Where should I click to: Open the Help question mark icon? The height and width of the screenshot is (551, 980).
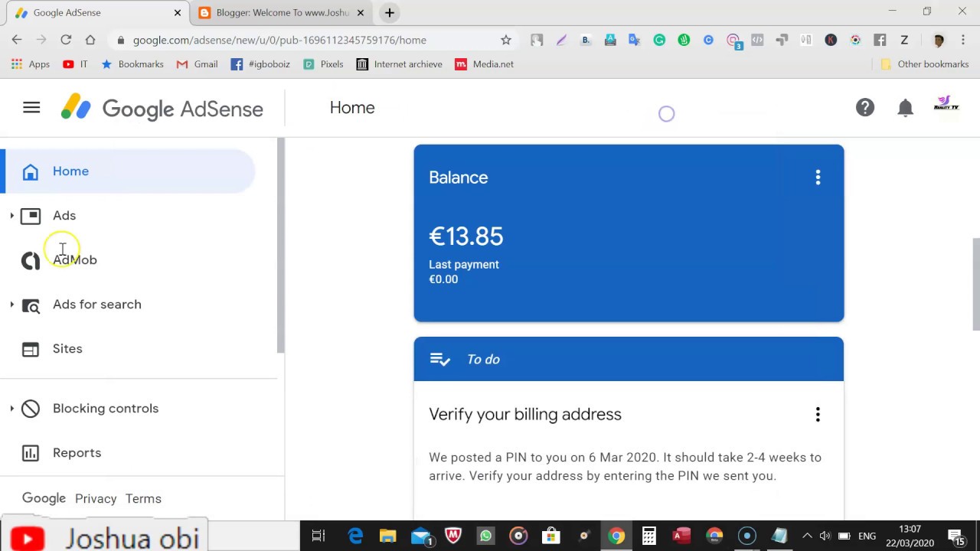click(865, 108)
